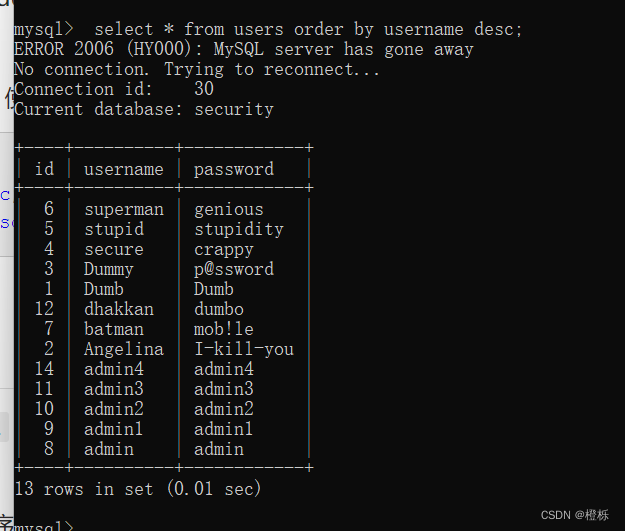Click the 13 rows in set text

pos(138,489)
